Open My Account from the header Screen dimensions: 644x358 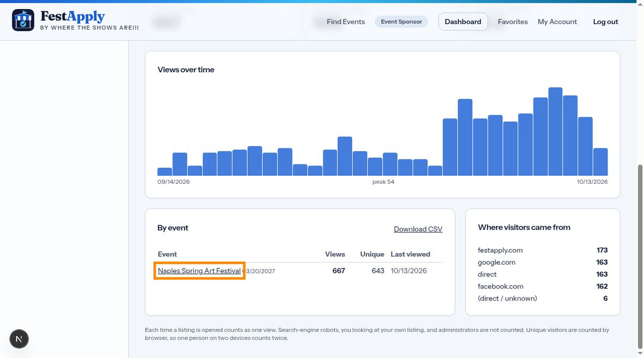pyautogui.click(x=557, y=22)
